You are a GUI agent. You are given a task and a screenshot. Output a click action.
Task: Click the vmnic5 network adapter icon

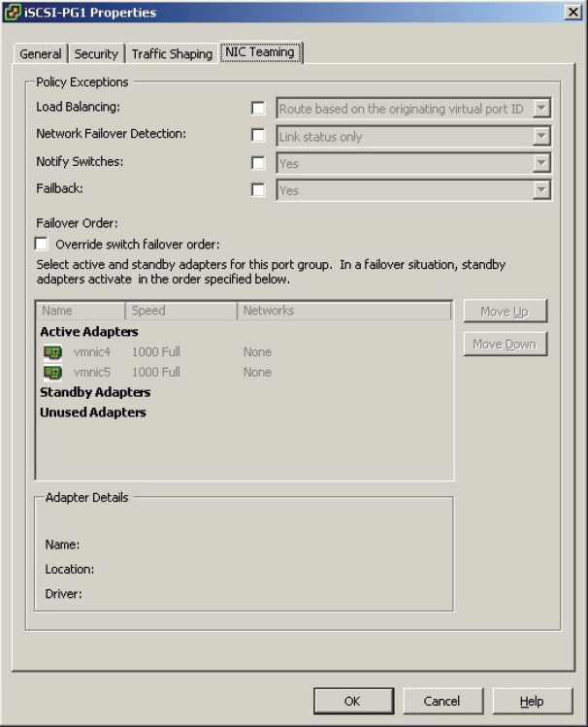coord(52,373)
